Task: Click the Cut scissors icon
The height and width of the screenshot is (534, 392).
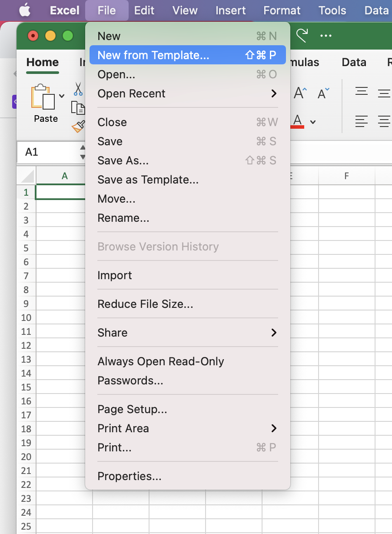Action: tap(78, 89)
